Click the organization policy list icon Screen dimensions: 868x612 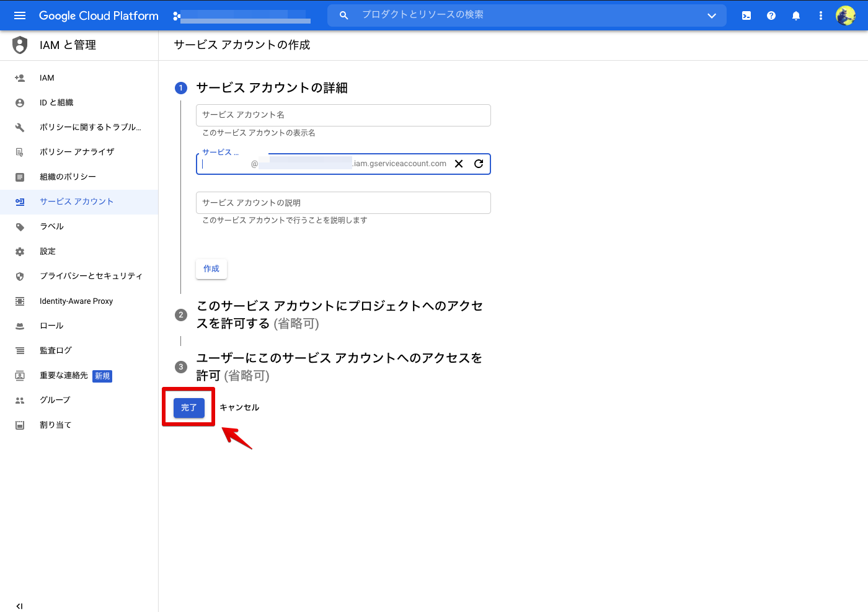[20, 177]
